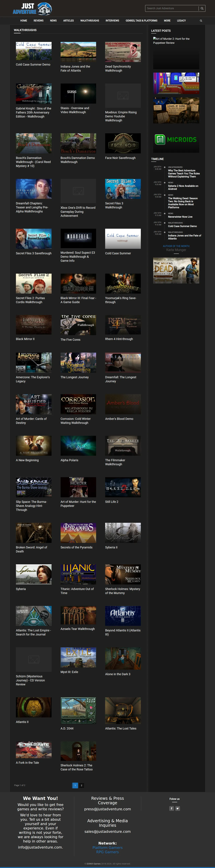Select page 1 pagination button
The height and width of the screenshot is (868, 215).
point(75,785)
